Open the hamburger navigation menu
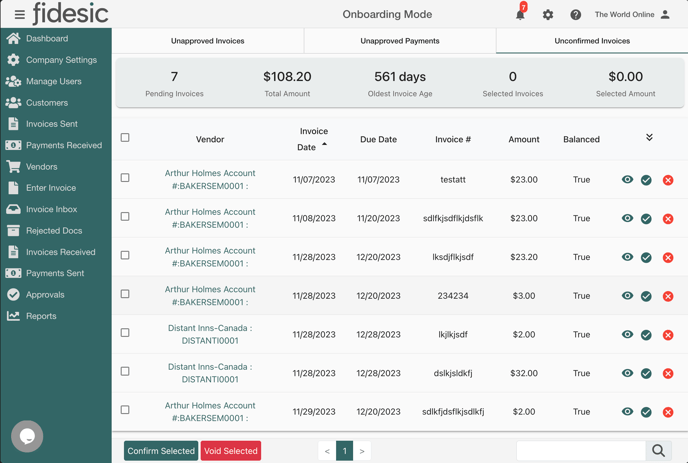 point(19,15)
